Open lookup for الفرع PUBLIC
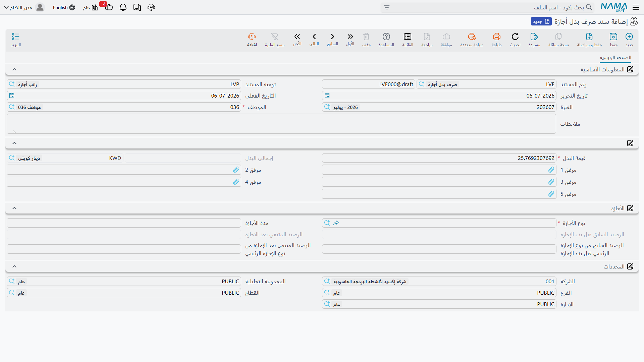644x362 pixels. (327, 293)
